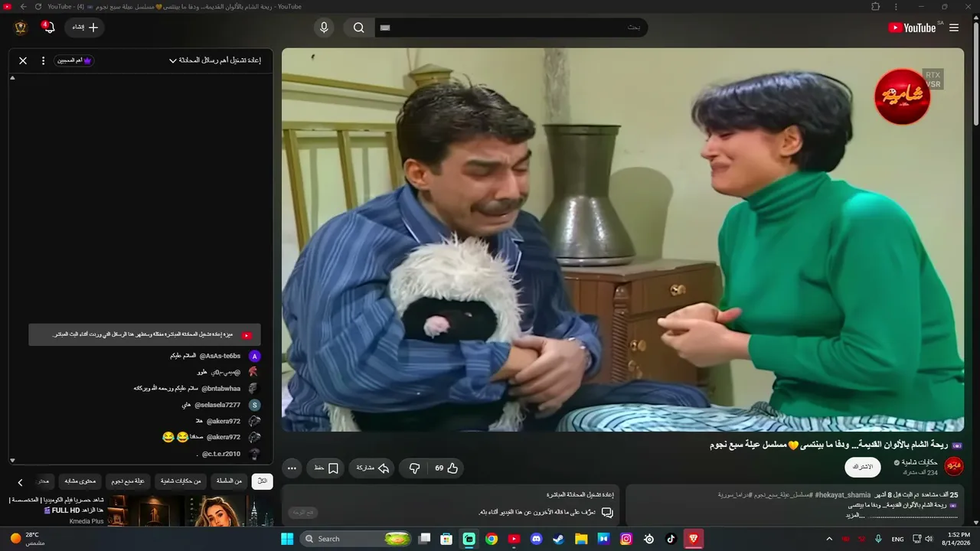Open the top fans badge

point(74,60)
